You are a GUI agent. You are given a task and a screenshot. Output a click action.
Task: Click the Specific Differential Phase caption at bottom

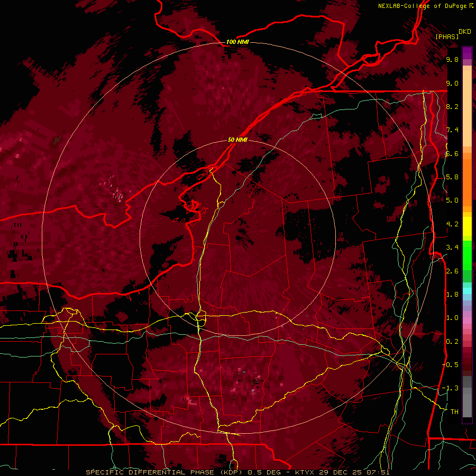pos(237,472)
